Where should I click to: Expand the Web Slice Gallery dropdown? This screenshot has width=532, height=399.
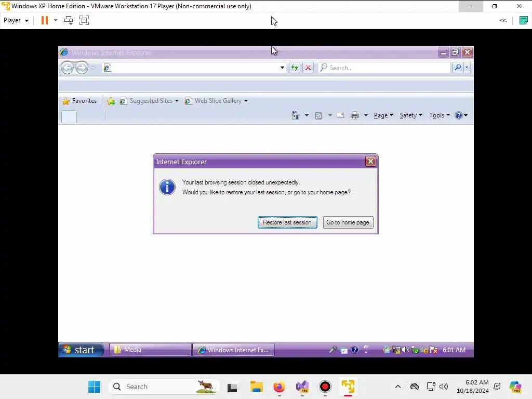coord(246,101)
